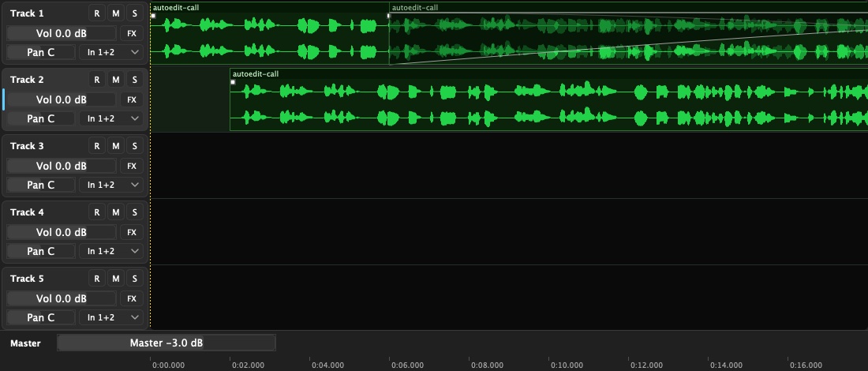This screenshot has height=371, width=868.
Task: Mute Track 2
Action: (116, 80)
